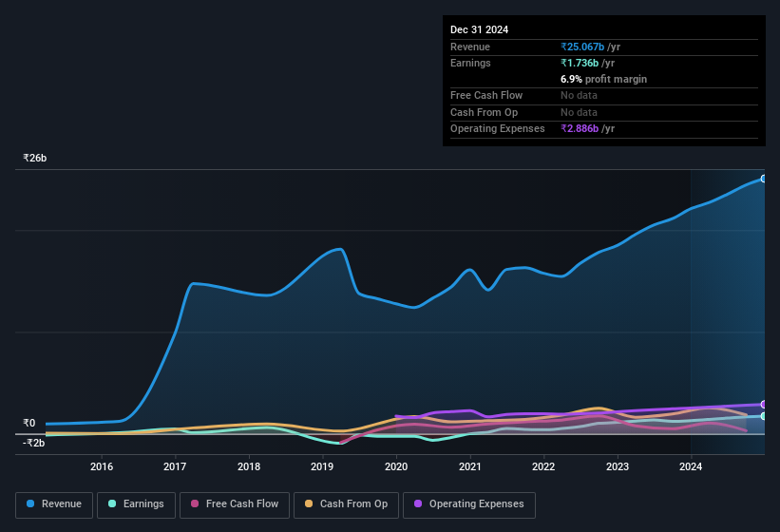The height and width of the screenshot is (532, 780).
Task: Click the ₹25.067b revenue value in tooltip
Action: click(x=582, y=47)
